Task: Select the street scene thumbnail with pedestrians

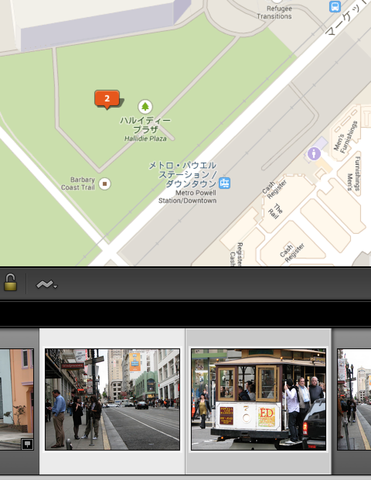Action: [112, 399]
